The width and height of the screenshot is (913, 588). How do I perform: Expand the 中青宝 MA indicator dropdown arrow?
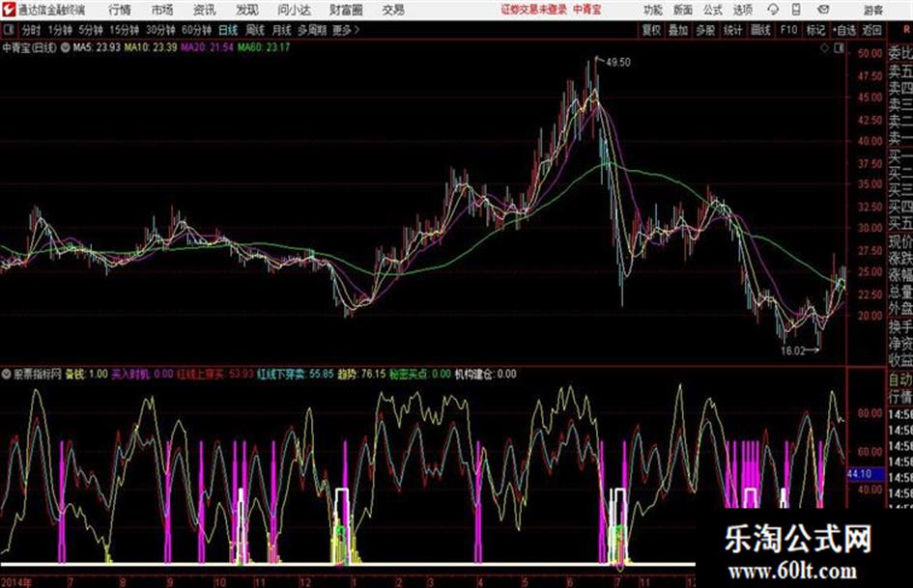65,47
